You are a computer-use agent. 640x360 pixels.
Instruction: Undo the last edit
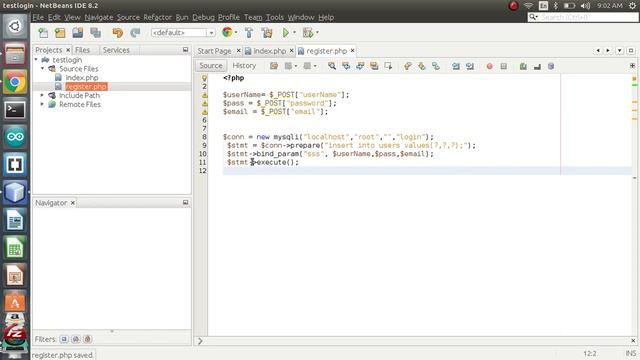pyautogui.click(x=118, y=33)
